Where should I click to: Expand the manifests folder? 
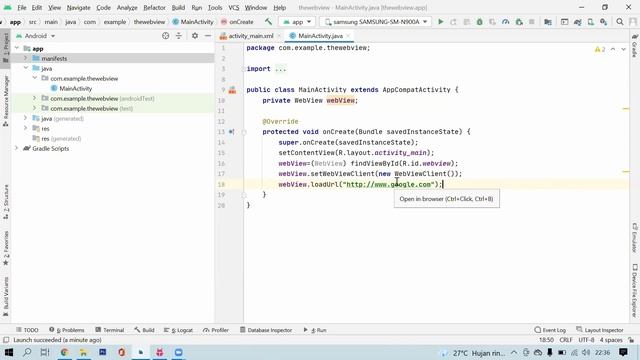click(26, 58)
